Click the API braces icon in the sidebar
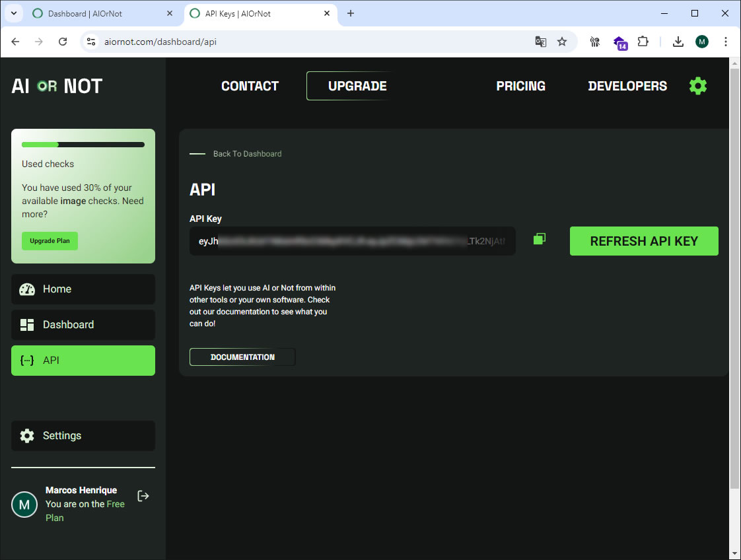741x560 pixels. tap(27, 361)
